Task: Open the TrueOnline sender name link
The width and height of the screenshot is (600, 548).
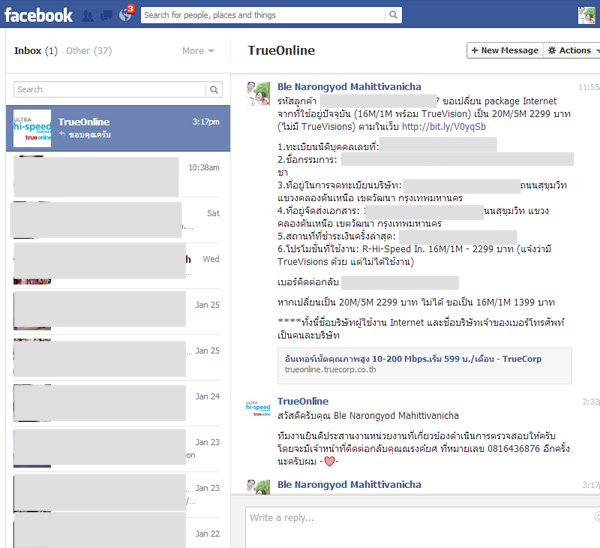Action: (x=303, y=401)
